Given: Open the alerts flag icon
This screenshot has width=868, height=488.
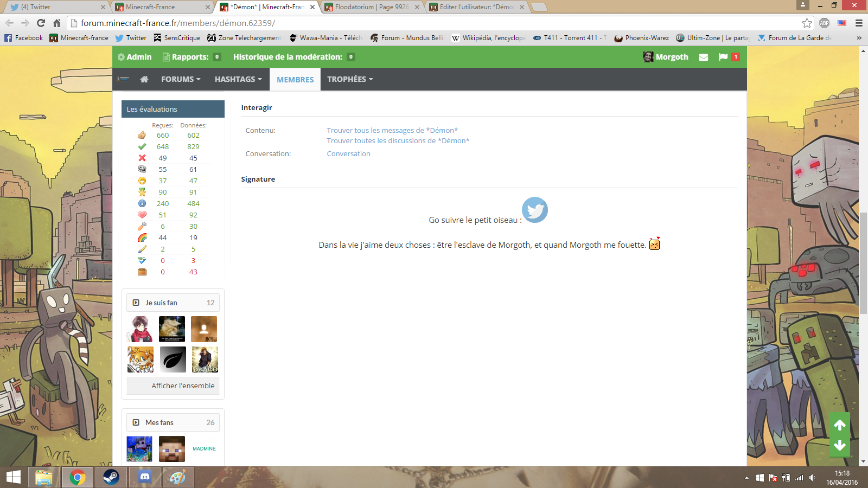Looking at the screenshot, I should coord(723,57).
